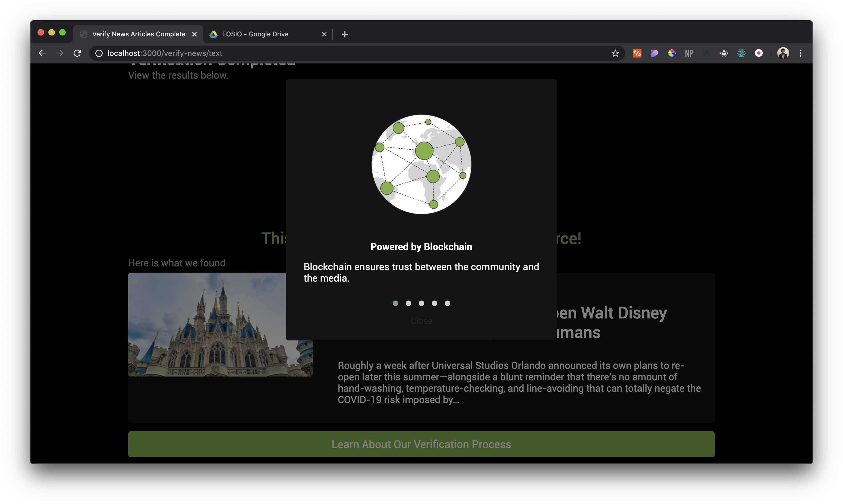Open the teal hexagon web extension

pyautogui.click(x=741, y=53)
